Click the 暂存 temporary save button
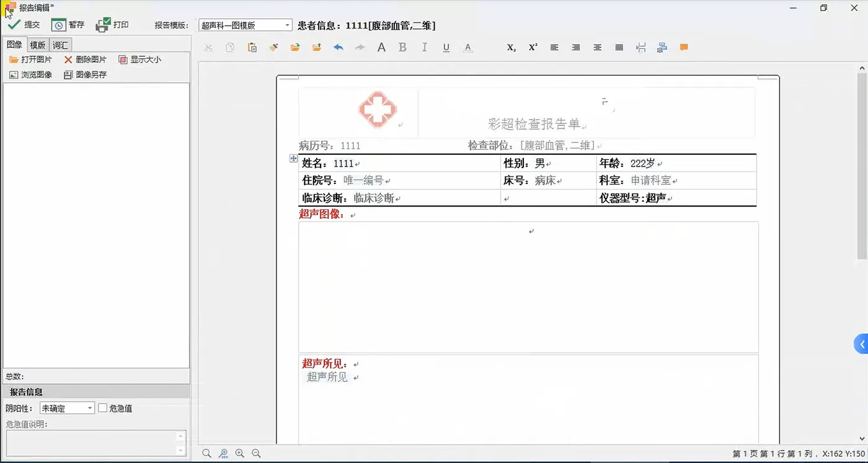The width and height of the screenshot is (868, 463). 68,25
